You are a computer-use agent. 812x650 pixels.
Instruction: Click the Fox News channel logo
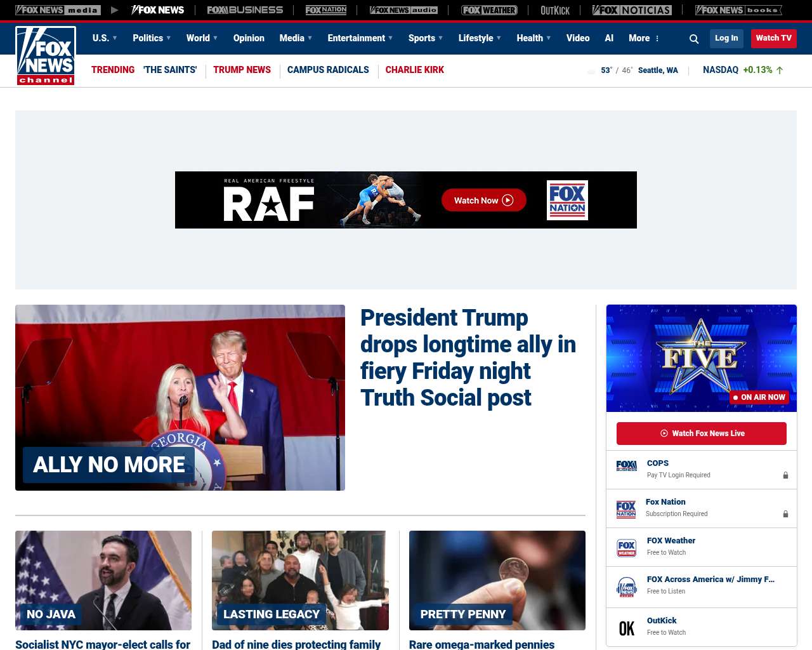pyautogui.click(x=46, y=56)
